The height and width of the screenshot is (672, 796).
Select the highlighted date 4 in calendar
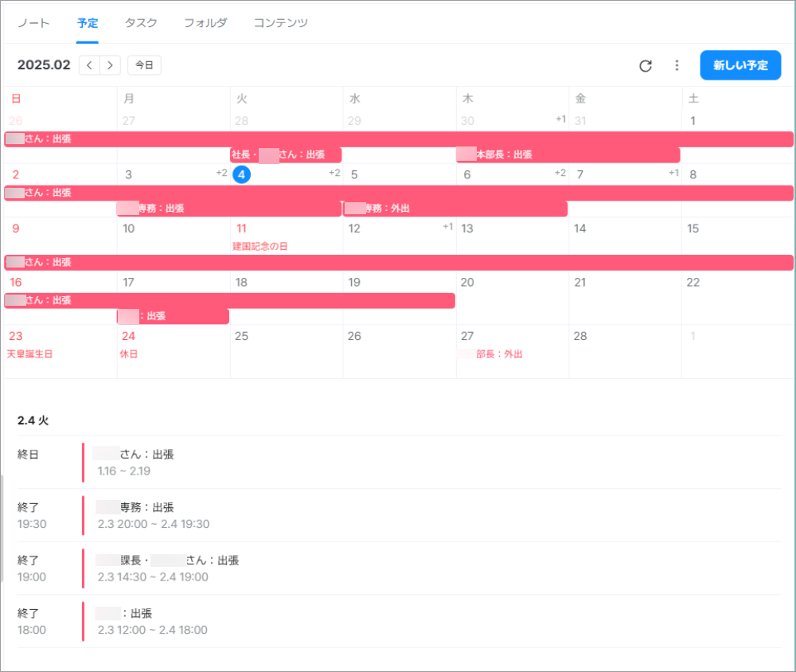click(x=242, y=175)
